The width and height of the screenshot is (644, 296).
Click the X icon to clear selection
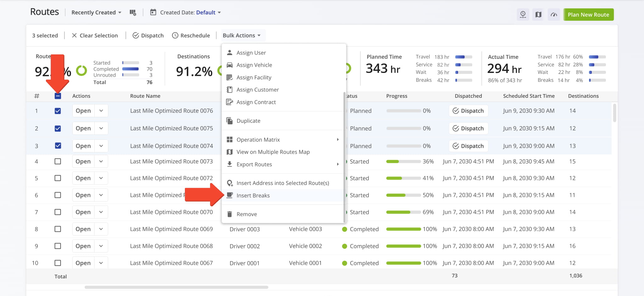74,36
